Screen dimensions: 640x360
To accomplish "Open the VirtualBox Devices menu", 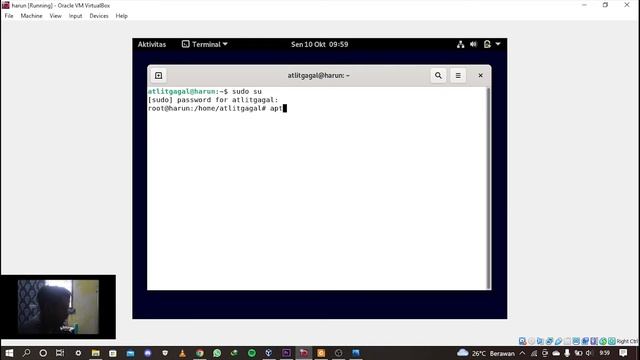I will coord(99,16).
